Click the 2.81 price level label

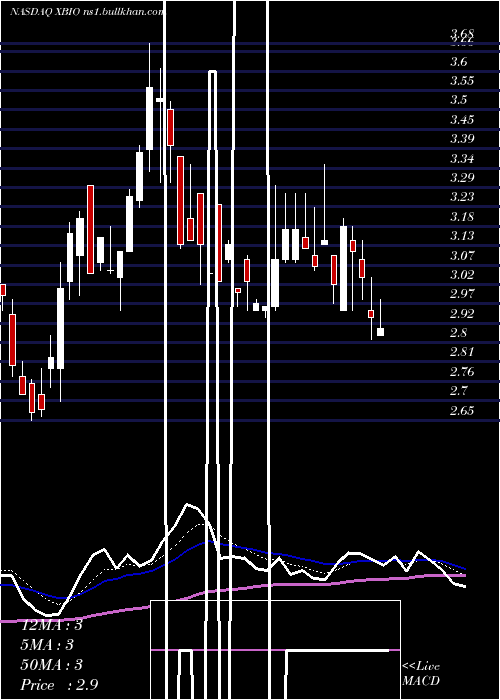462,352
